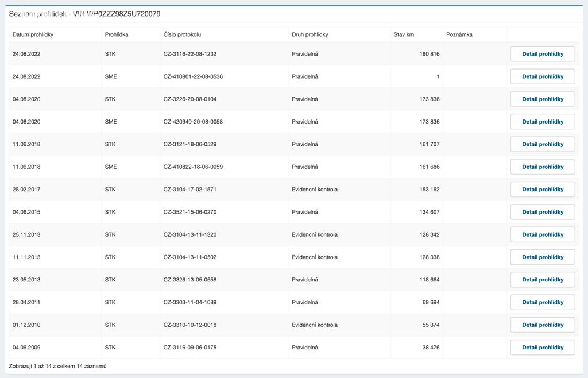
Task: Select protocol number CZ-3104-17-02-1571
Action: point(189,190)
